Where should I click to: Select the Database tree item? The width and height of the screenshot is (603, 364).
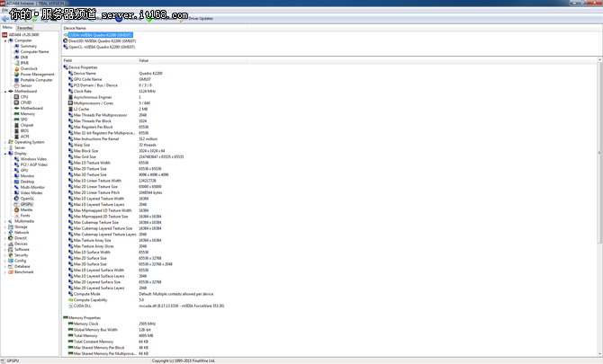[22, 266]
